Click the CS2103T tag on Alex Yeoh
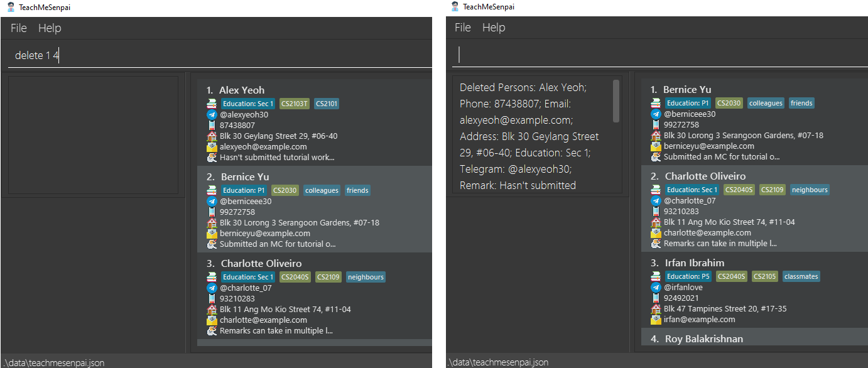 295,104
